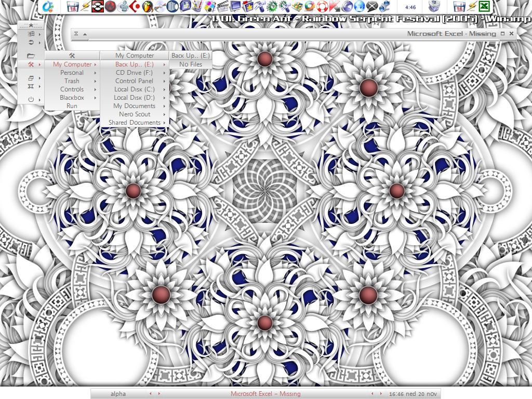
Task: Expand the windows stack icon submenu
Action: 31,78
